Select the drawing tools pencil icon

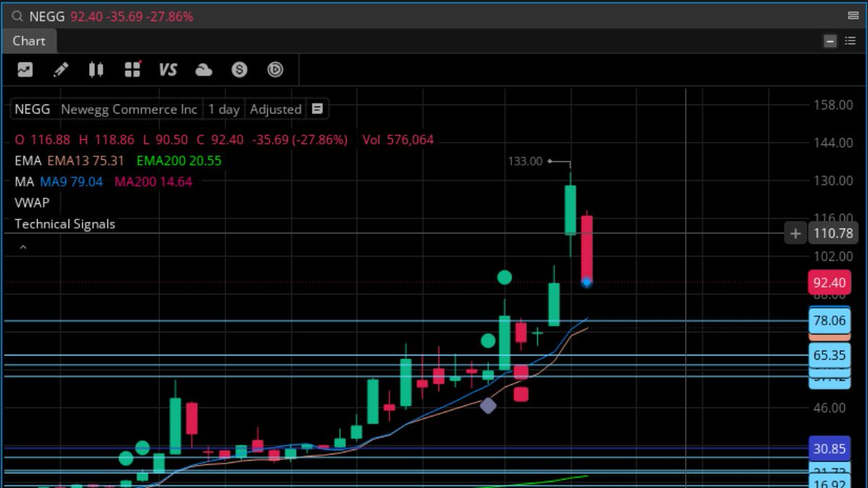(x=61, y=70)
